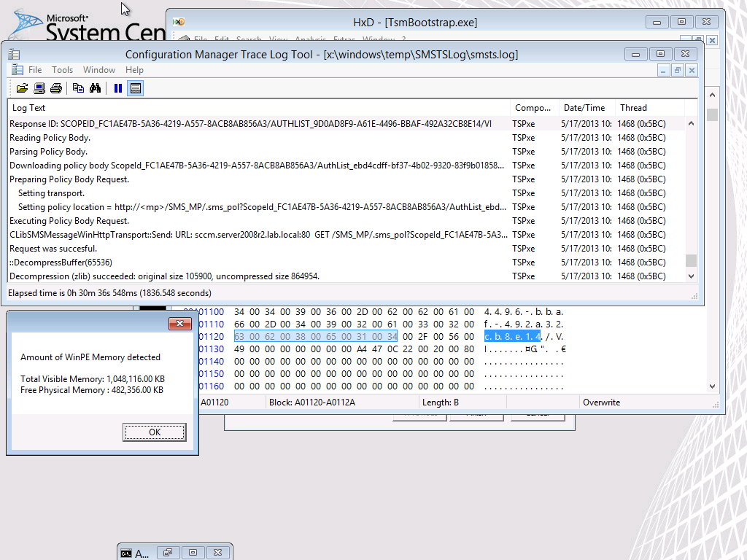This screenshot has height=560, width=747.
Task: Click the Open log file toolbar icon
Action: point(22,88)
